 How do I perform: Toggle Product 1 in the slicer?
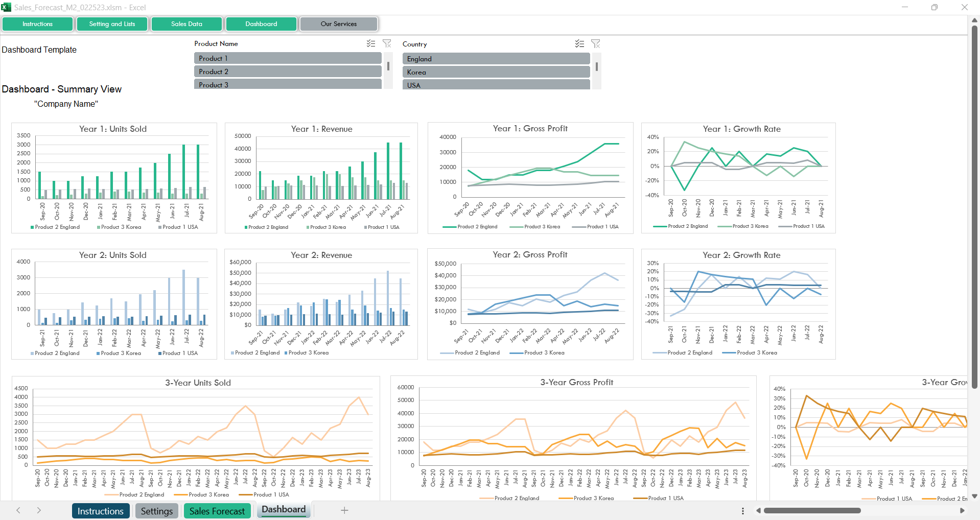tap(288, 59)
